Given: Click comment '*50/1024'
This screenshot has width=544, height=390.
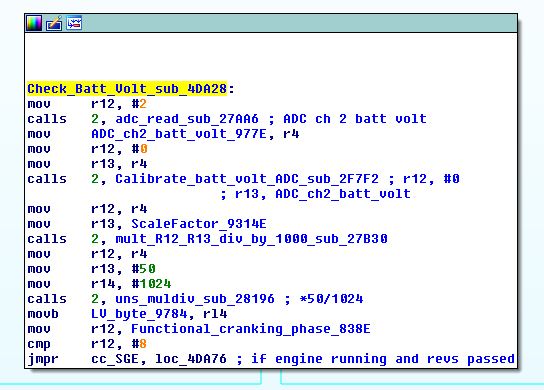Looking at the screenshot, I should tap(331, 299).
